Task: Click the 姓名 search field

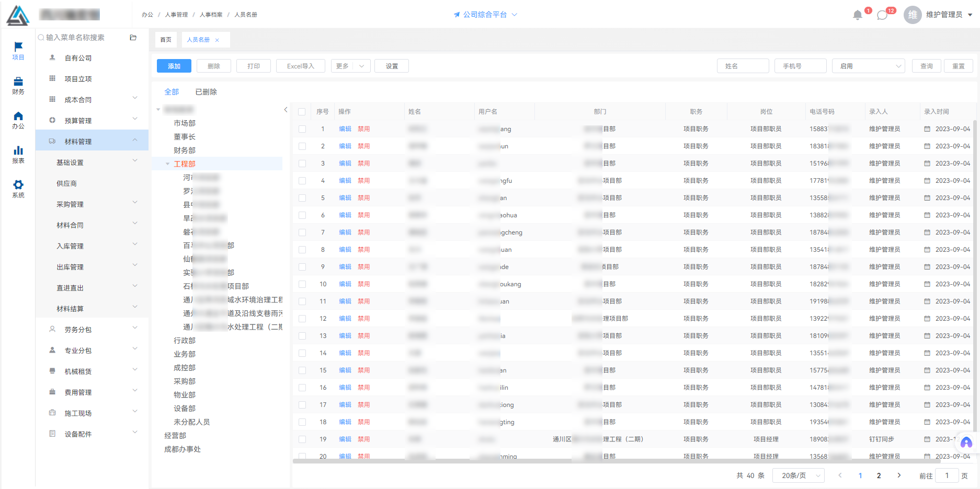Action: point(743,66)
